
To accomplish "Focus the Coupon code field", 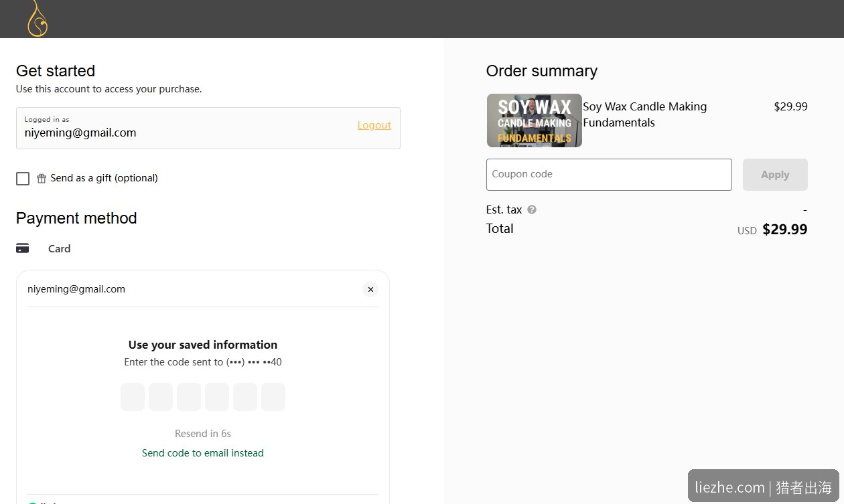I will 609,175.
